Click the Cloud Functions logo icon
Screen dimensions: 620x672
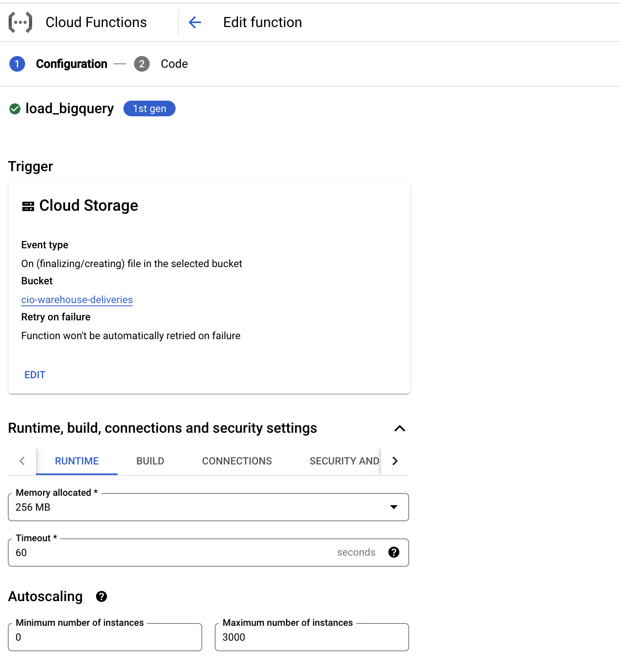(x=20, y=22)
